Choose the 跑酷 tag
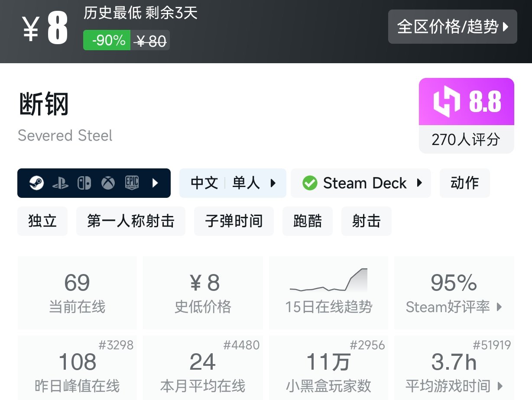The height and width of the screenshot is (400, 532). (307, 221)
